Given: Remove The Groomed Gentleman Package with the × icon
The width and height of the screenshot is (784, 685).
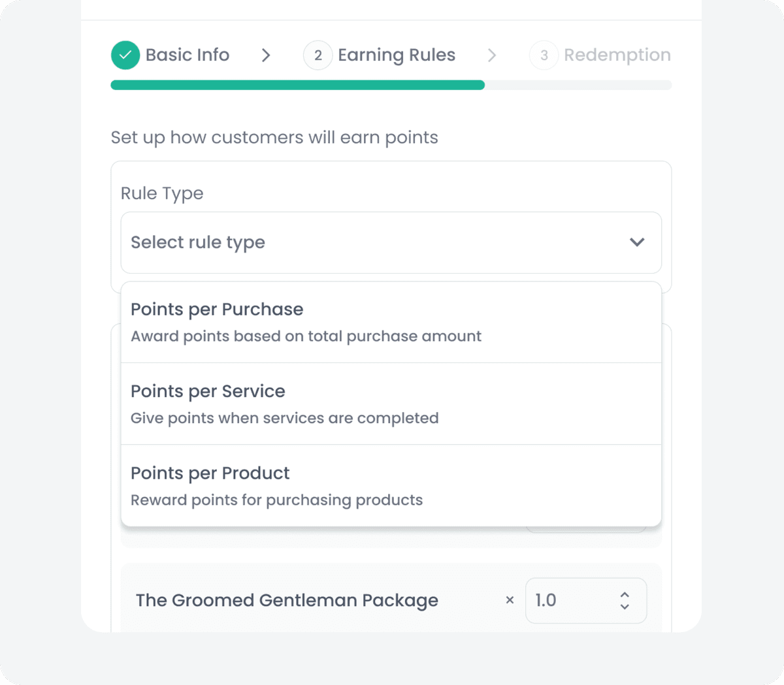Looking at the screenshot, I should [510, 600].
